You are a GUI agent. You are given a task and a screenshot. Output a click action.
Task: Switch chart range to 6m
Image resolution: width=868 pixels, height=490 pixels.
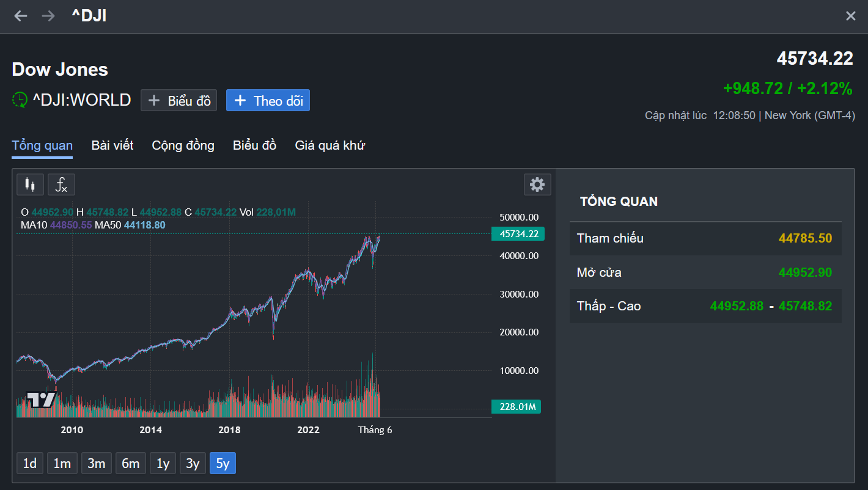(130, 464)
